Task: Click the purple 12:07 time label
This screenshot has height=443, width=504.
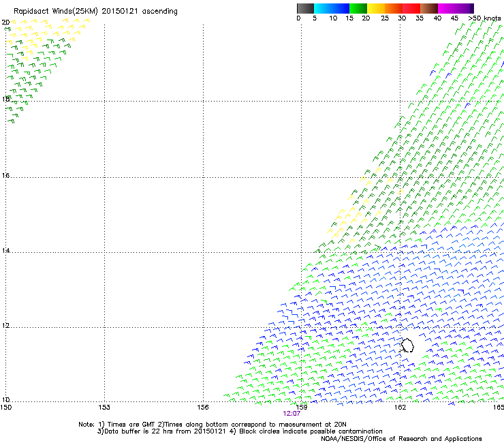Action: pos(292,414)
